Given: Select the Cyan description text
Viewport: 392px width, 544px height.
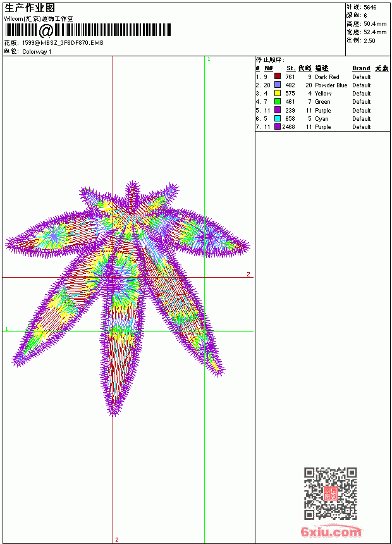Looking at the screenshot, I should [x=322, y=119].
